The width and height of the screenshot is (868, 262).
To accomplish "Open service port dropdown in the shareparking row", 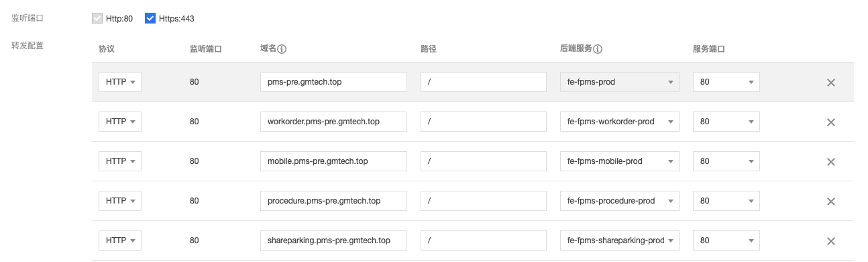I will [x=726, y=241].
